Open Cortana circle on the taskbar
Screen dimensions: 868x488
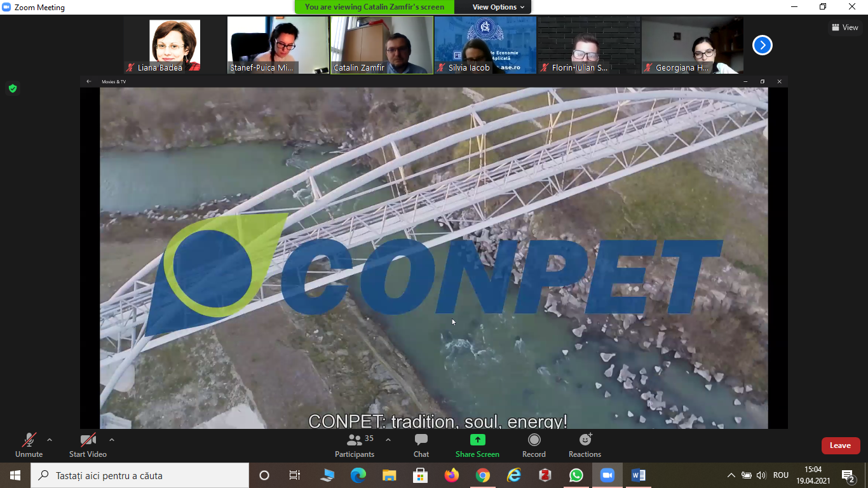264,475
